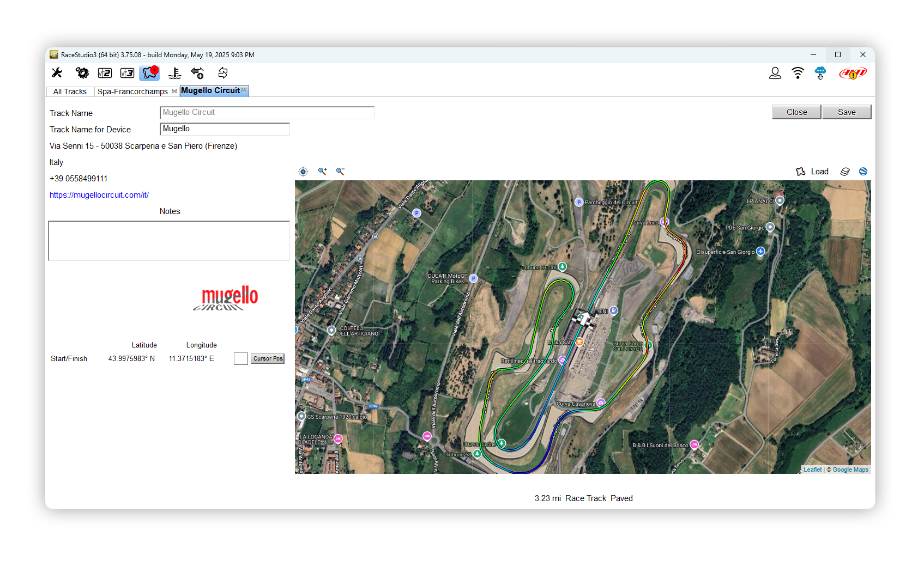Screen dimensions: 924x561
Task: Click the Curva Borgo San Lorenzo marker
Action: pyautogui.click(x=649, y=345)
